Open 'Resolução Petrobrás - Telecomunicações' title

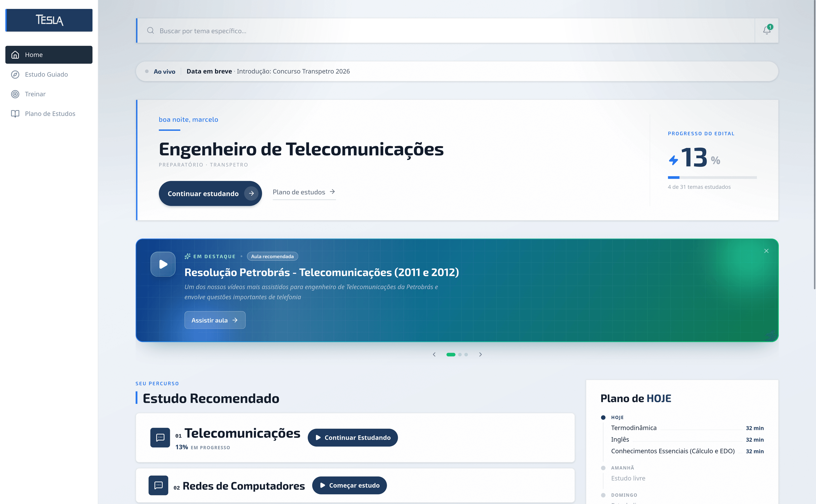point(322,272)
